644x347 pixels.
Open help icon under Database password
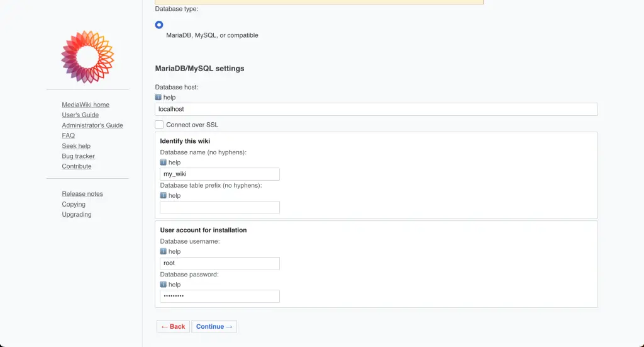(163, 285)
